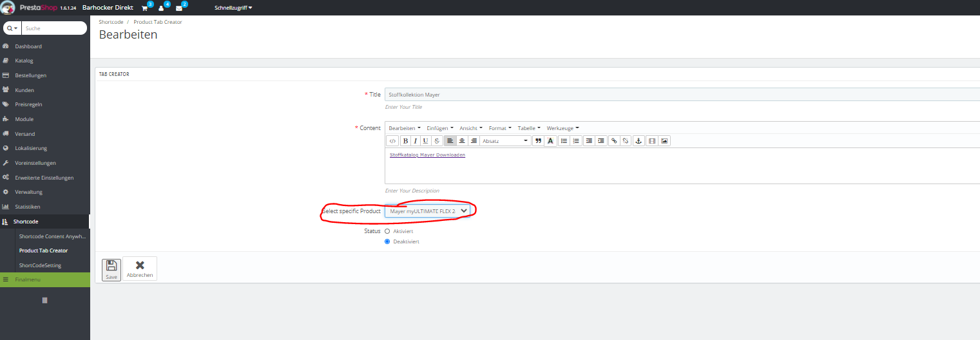Insert an image in the editor
The width and height of the screenshot is (980, 340).
664,140
